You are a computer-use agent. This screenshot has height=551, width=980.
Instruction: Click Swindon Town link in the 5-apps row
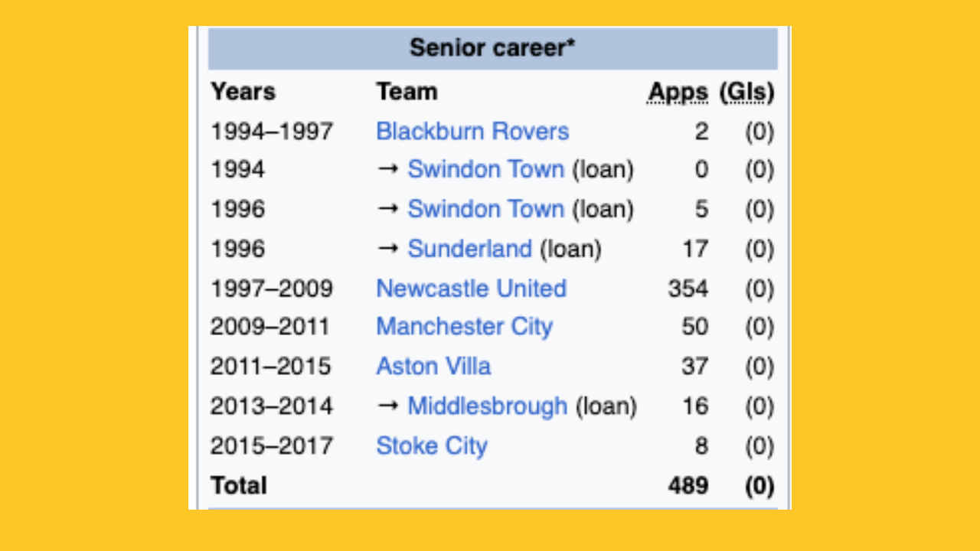pos(485,209)
